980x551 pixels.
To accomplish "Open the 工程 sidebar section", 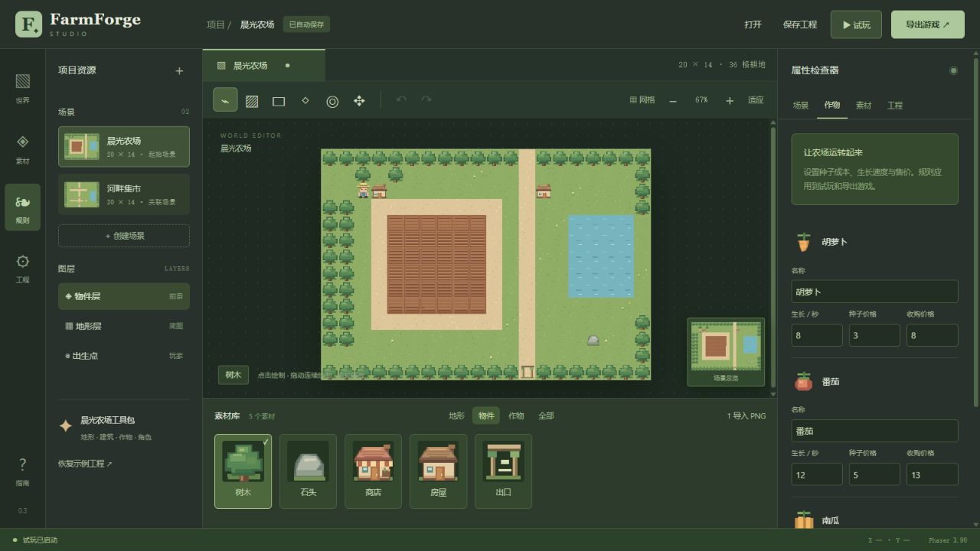I will 23,268.
